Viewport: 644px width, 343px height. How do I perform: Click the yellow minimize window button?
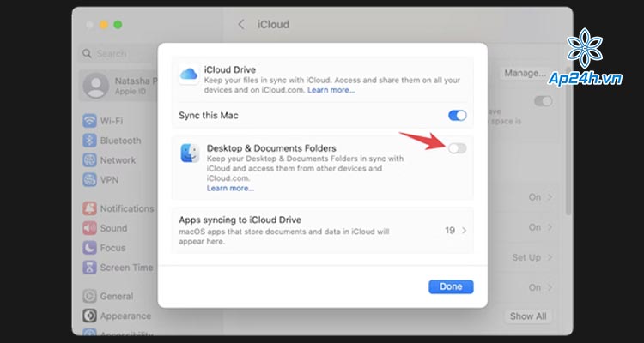coord(104,25)
